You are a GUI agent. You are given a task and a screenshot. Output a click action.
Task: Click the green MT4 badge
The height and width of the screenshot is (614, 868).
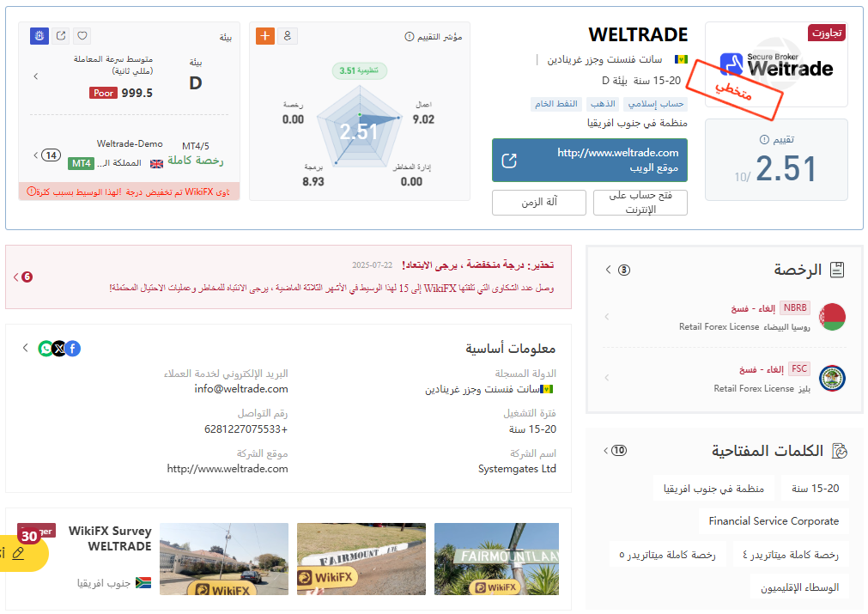click(x=82, y=163)
